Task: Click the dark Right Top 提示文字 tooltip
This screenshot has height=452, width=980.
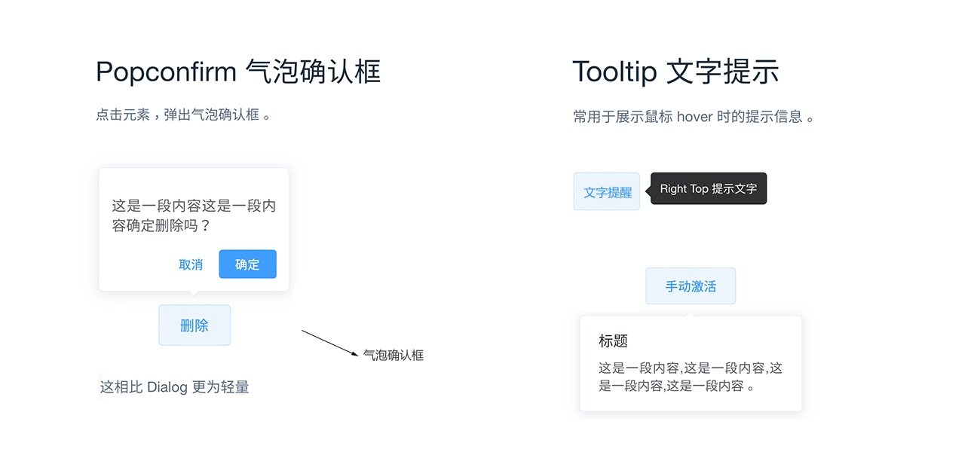Action: tap(708, 188)
